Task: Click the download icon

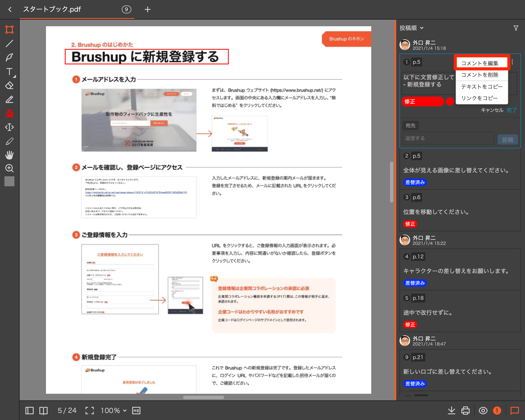Action: tap(451, 411)
